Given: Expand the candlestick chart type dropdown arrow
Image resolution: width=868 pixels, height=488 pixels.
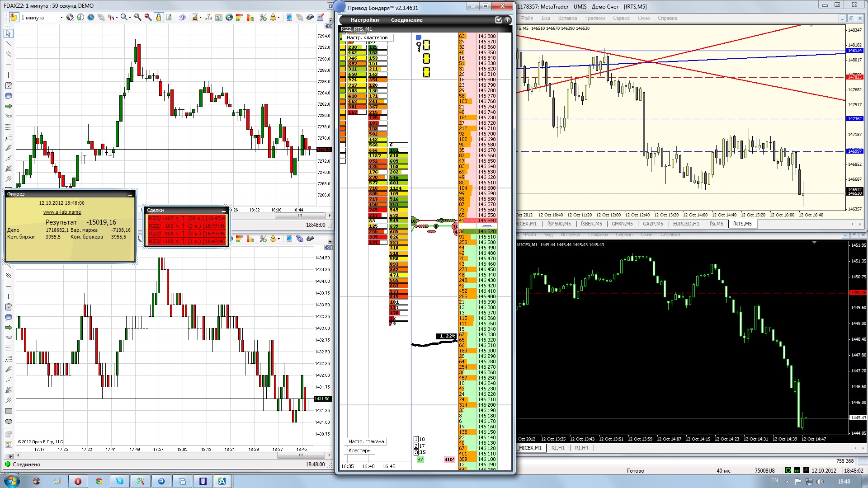Looking at the screenshot, I should point(117,17).
